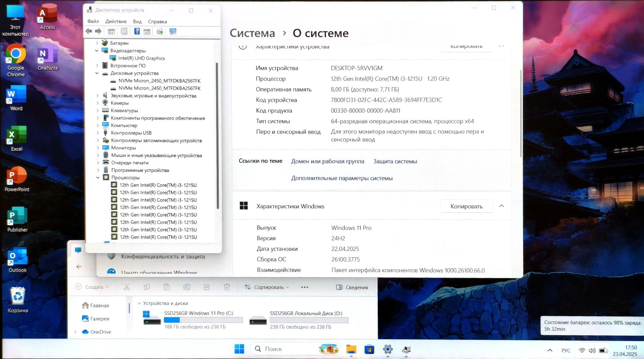Go to Главная in Explorer sidebar
Image resolution: width=644 pixels, height=359 pixels.
(95, 305)
